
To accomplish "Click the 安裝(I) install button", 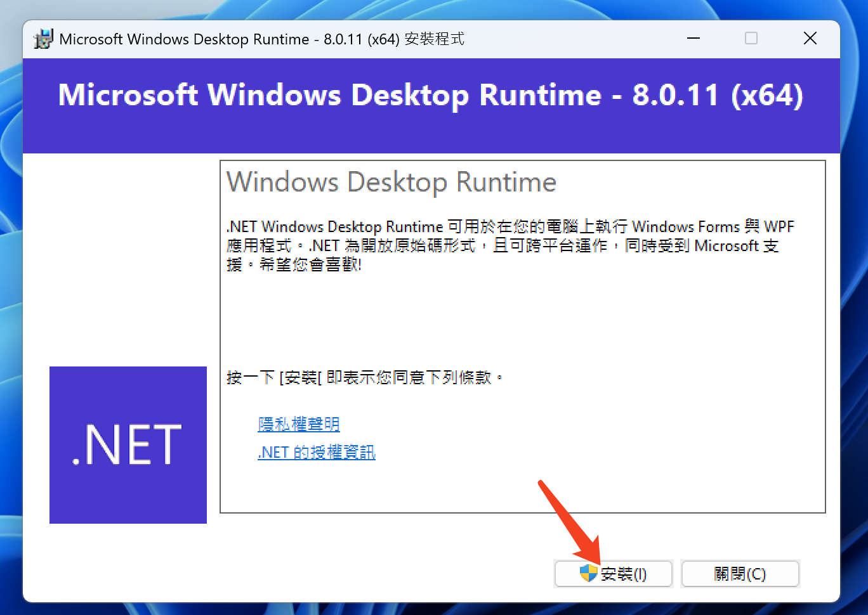I will [613, 574].
